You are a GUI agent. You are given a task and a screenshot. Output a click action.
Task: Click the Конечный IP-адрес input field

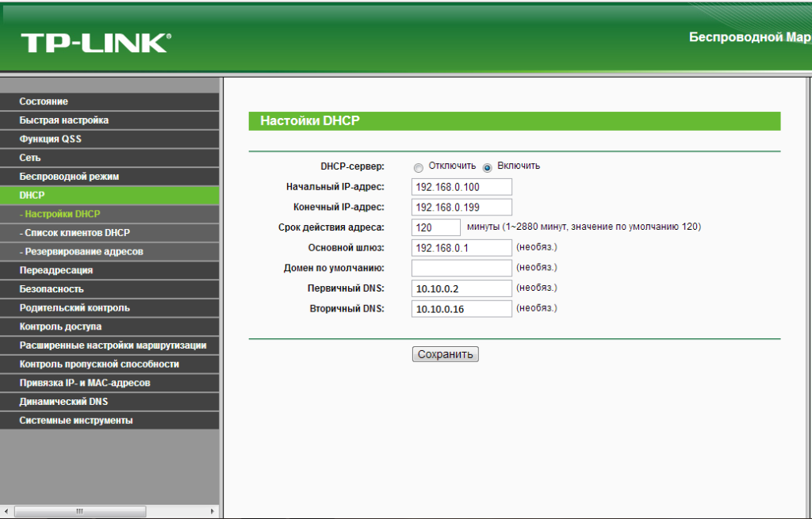tap(462, 208)
